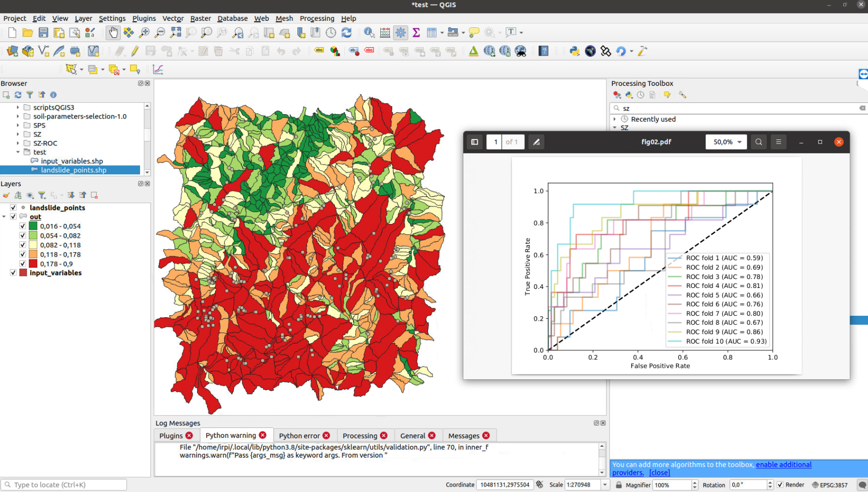Open the Processing menu
This screenshot has height=492, width=868.
[x=317, y=18]
